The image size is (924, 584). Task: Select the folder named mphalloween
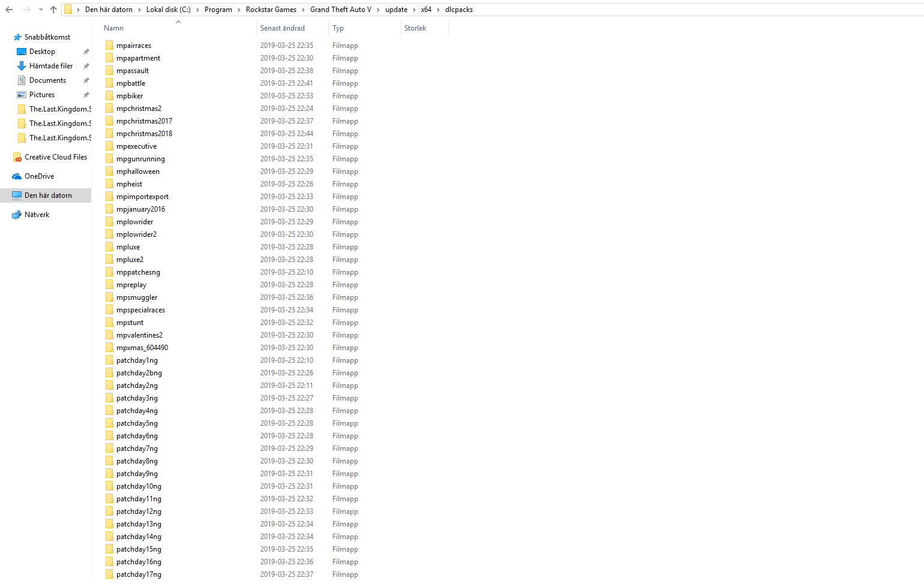click(138, 171)
